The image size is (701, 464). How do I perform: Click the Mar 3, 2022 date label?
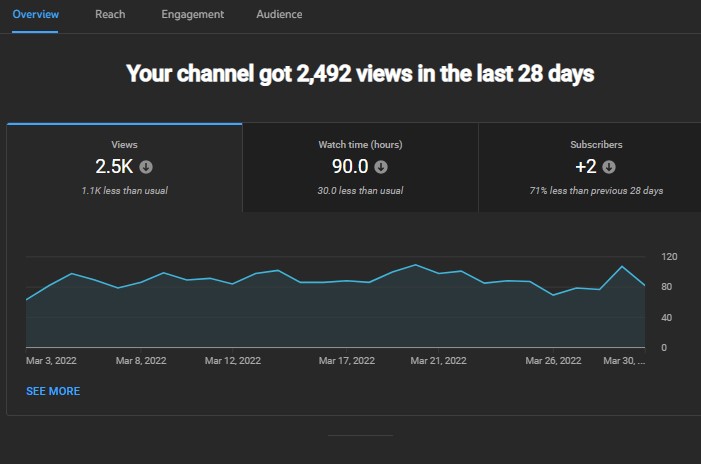click(x=51, y=361)
